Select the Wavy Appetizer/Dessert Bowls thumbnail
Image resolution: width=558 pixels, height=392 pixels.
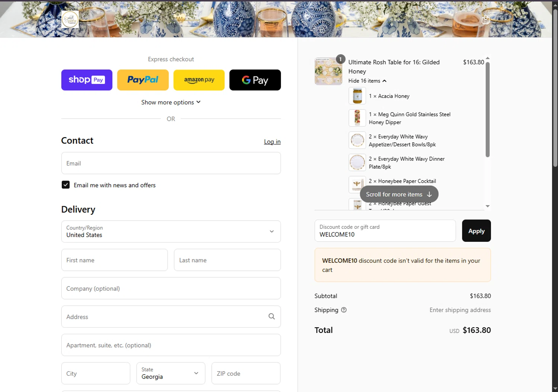point(357,140)
